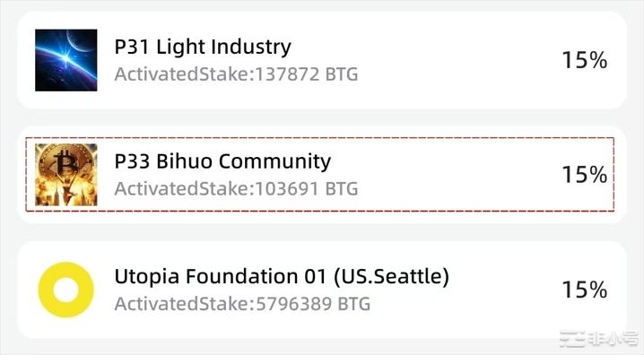Click the moon in the P31 avatar image

(82, 39)
